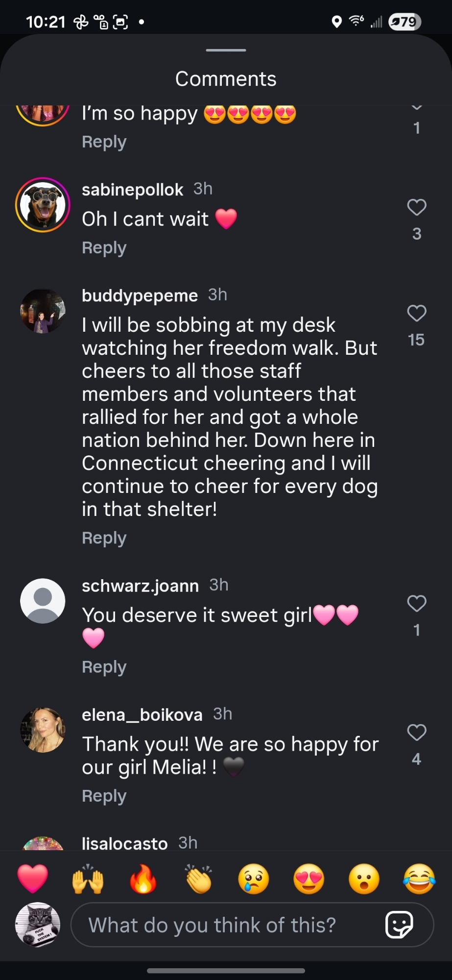This screenshot has height=980, width=452.
Task: Send surprised face emoji reaction
Action: coord(364,878)
